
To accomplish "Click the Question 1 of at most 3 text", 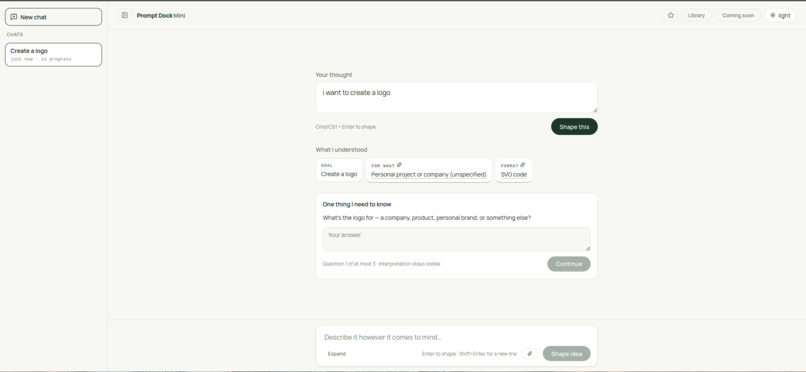I will click(381, 264).
